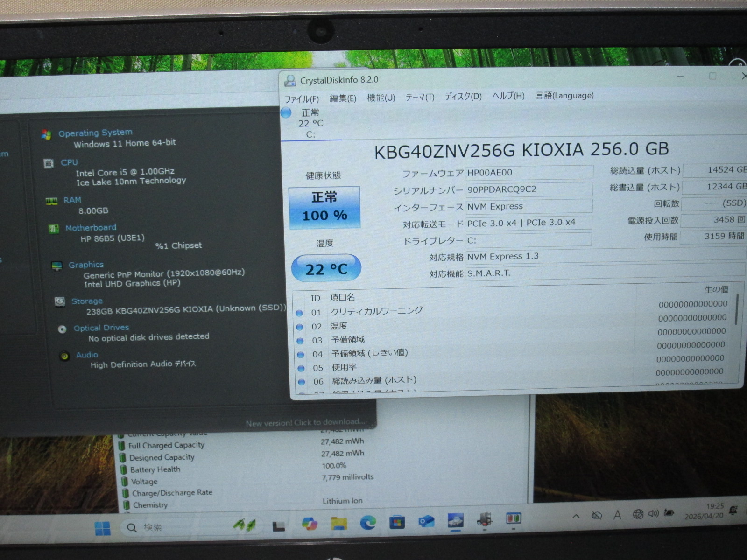The image size is (747, 560).
Task: Click New version download link in Speccy
Action: (x=306, y=423)
